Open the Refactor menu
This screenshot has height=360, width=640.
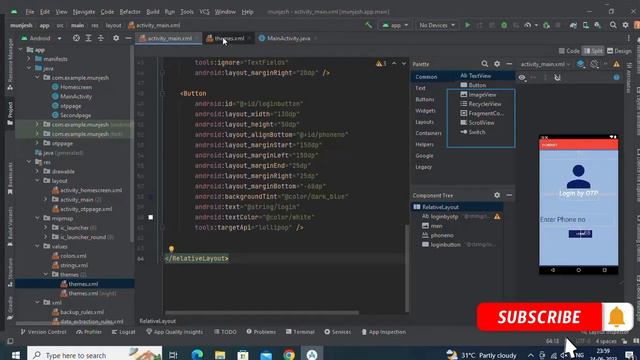pos(130,12)
